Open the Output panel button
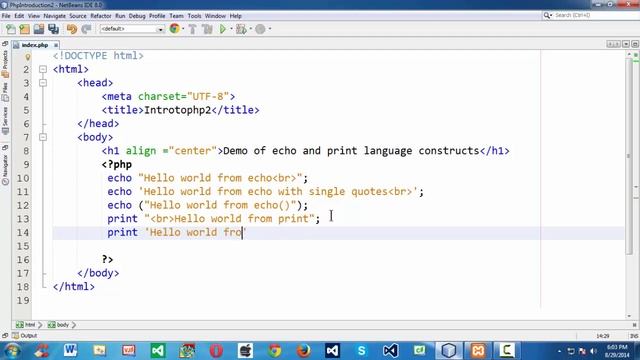 (24, 336)
